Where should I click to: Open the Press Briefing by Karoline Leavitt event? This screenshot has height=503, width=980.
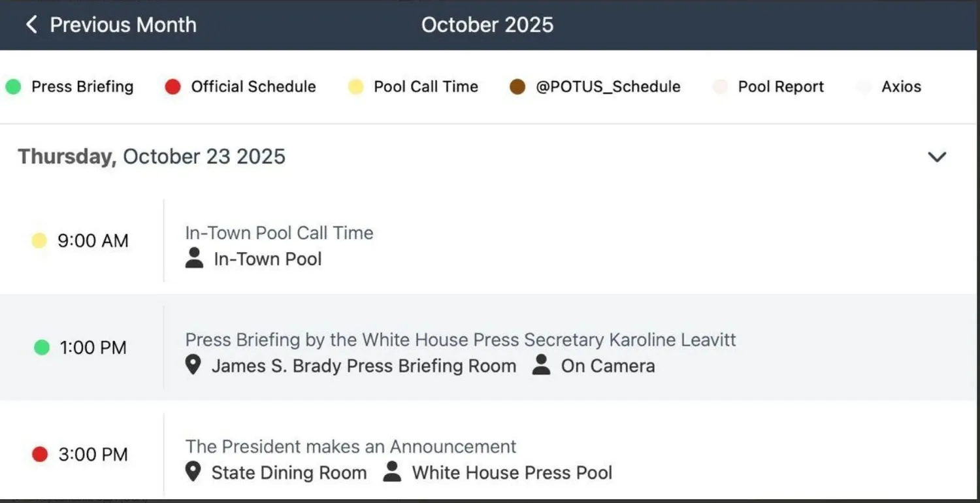[461, 340]
